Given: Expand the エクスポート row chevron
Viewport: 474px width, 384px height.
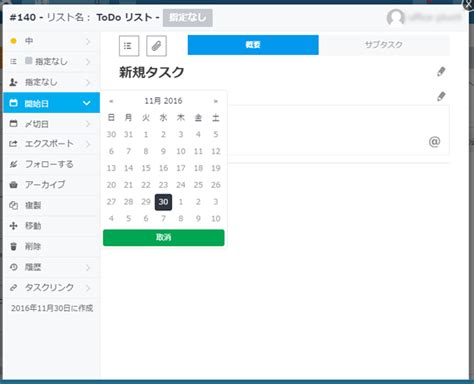Looking at the screenshot, I should 88,144.
